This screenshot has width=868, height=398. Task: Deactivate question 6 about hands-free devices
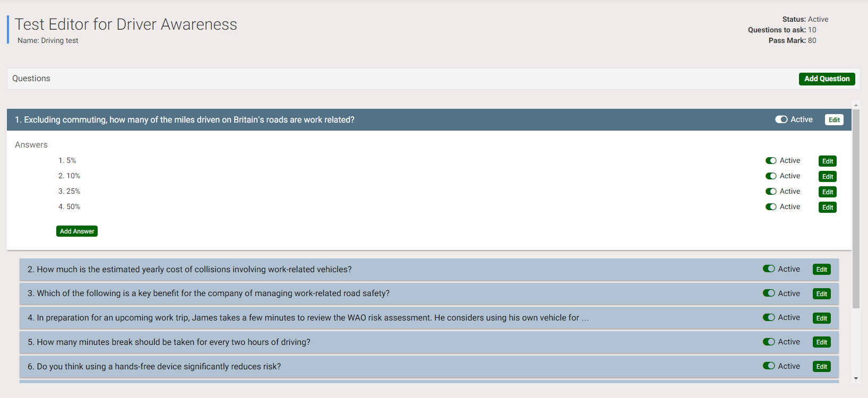tap(769, 366)
